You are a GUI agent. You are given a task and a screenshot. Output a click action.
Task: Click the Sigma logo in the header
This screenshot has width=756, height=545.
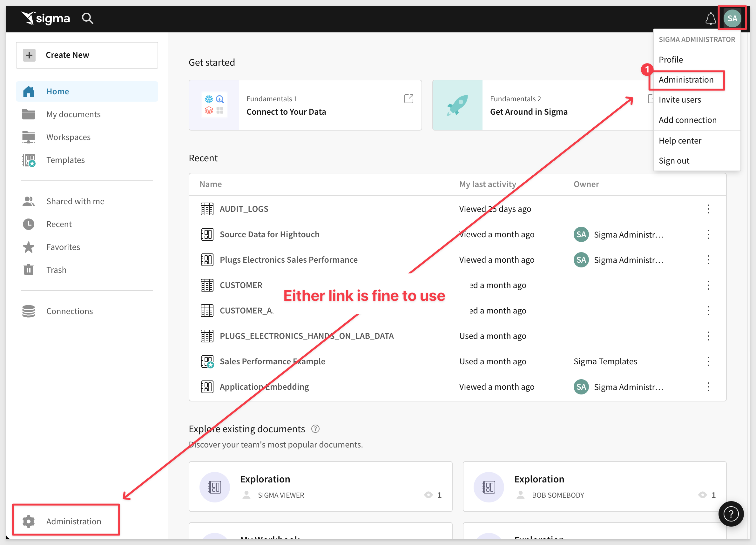coord(46,18)
